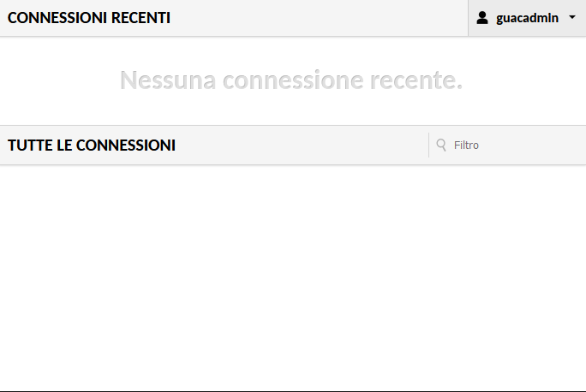Select the CONNESSIONI RECENTI header
The height and width of the screenshot is (392, 586).
(x=89, y=18)
